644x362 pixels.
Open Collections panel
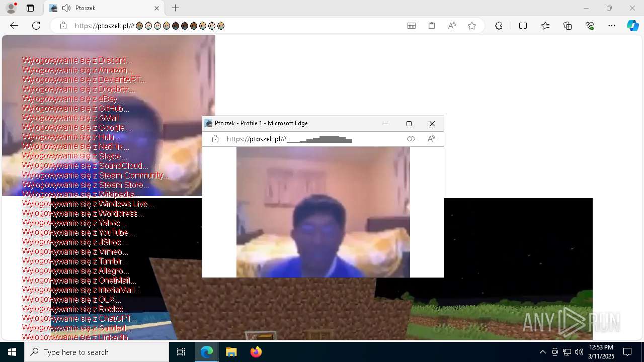(568, 26)
